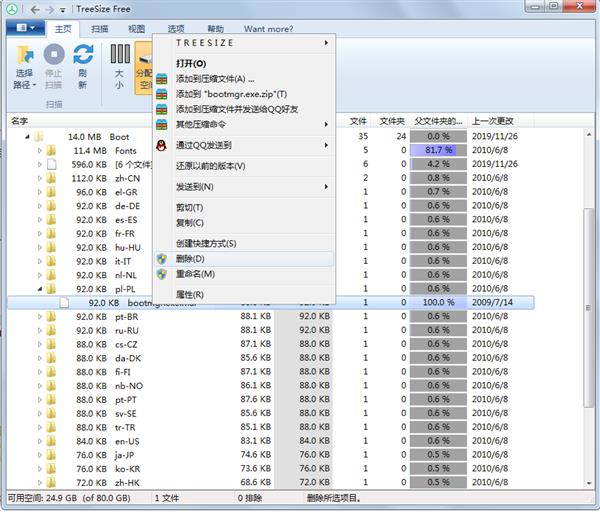Sort by 文件 column header
The image size is (600, 512).
click(x=358, y=121)
